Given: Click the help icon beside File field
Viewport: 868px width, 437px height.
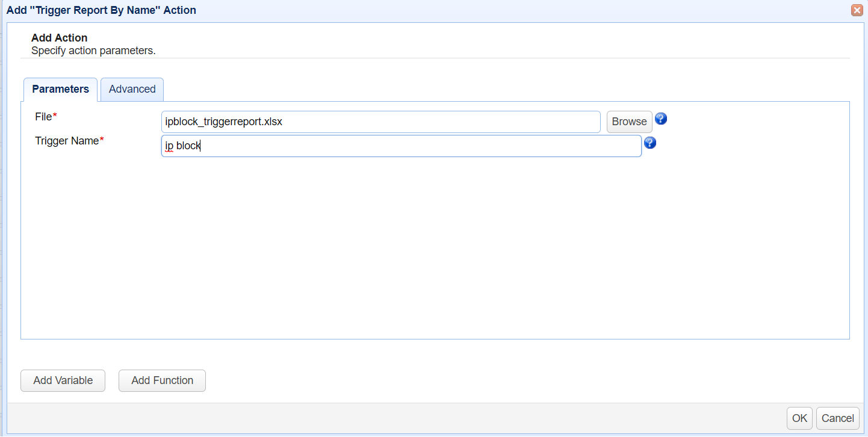Looking at the screenshot, I should pos(660,119).
